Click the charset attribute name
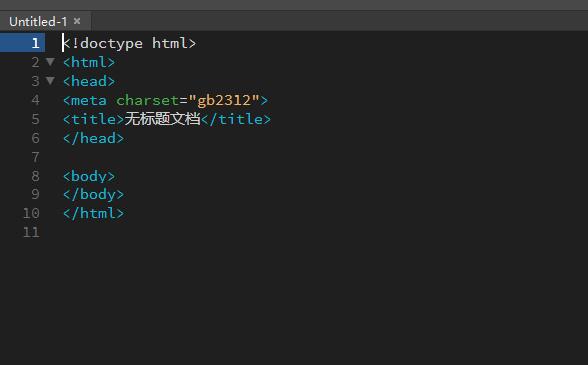Image resolution: width=588 pixels, height=365 pixels. coord(147,100)
